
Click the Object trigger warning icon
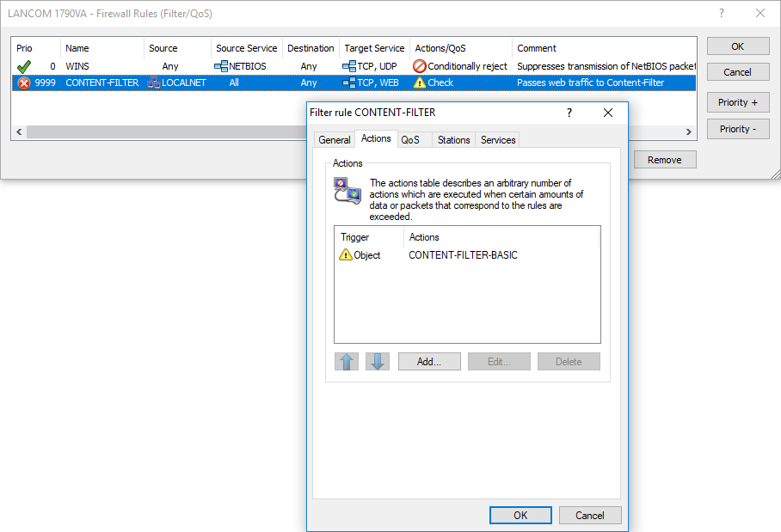point(346,255)
